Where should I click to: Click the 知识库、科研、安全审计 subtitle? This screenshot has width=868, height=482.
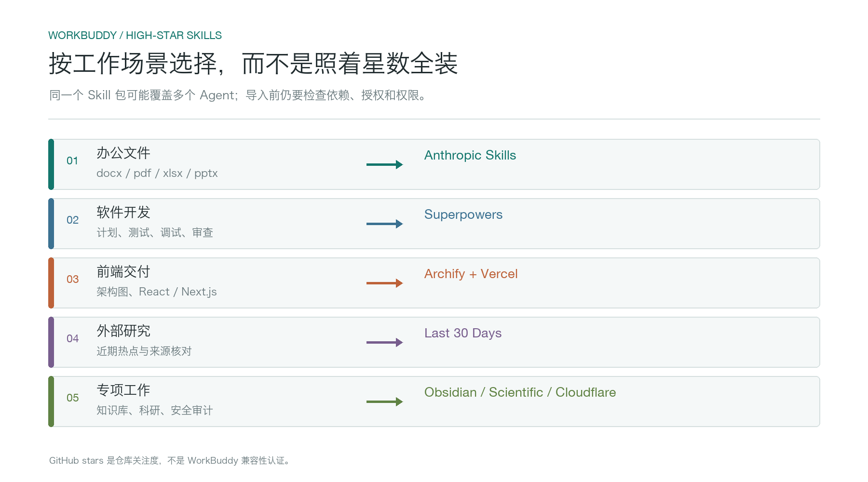tap(155, 411)
